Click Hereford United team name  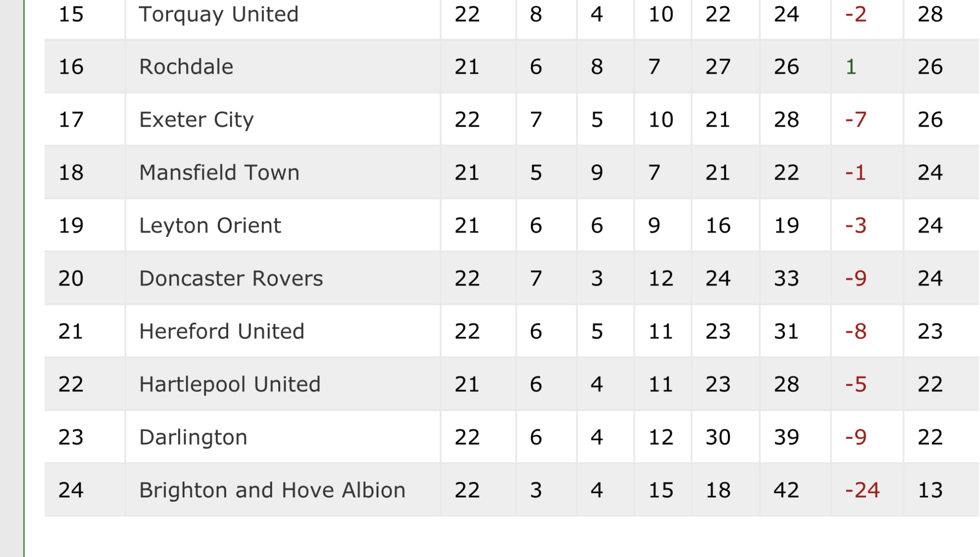pyautogui.click(x=222, y=331)
